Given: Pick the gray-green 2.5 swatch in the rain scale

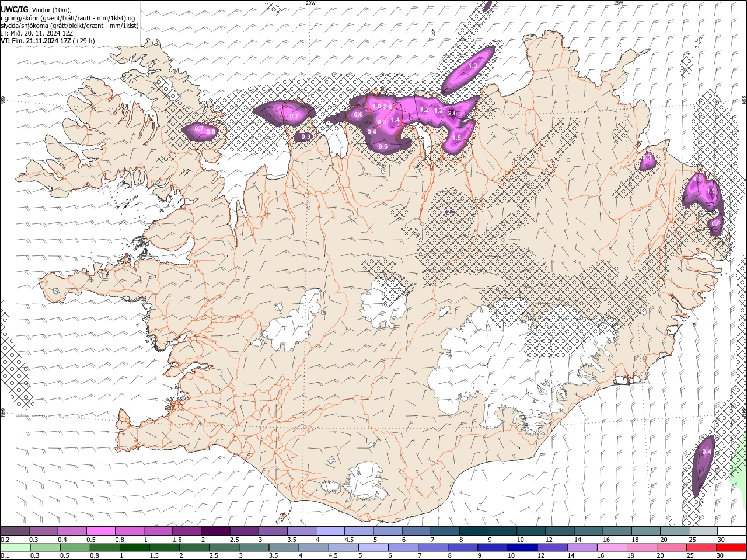Looking at the screenshot, I should pos(224,547).
